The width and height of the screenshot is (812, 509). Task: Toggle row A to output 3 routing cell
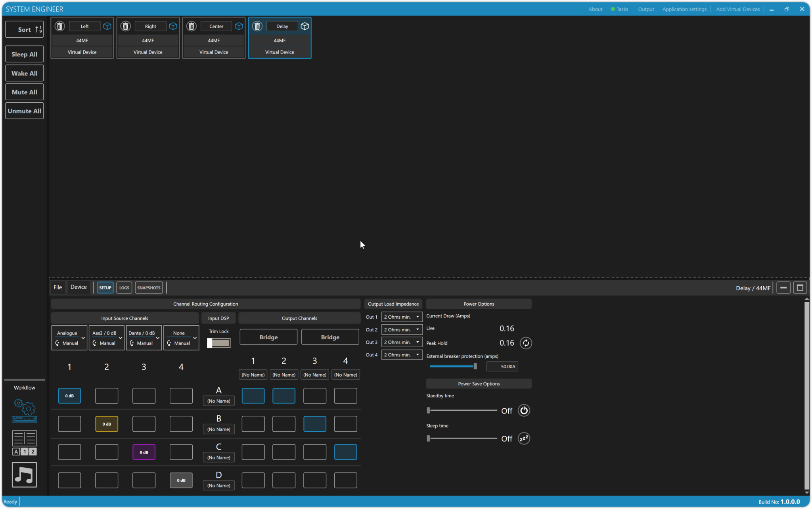pos(315,396)
